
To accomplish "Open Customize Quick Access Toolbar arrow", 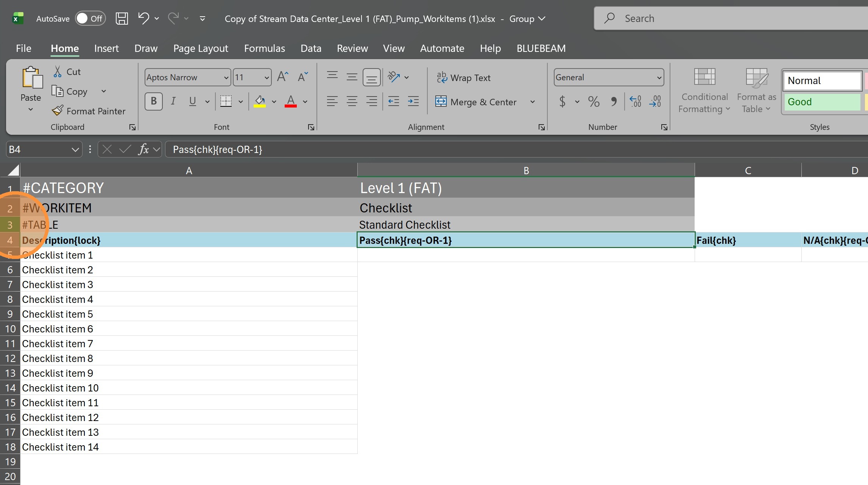I will pos(203,19).
